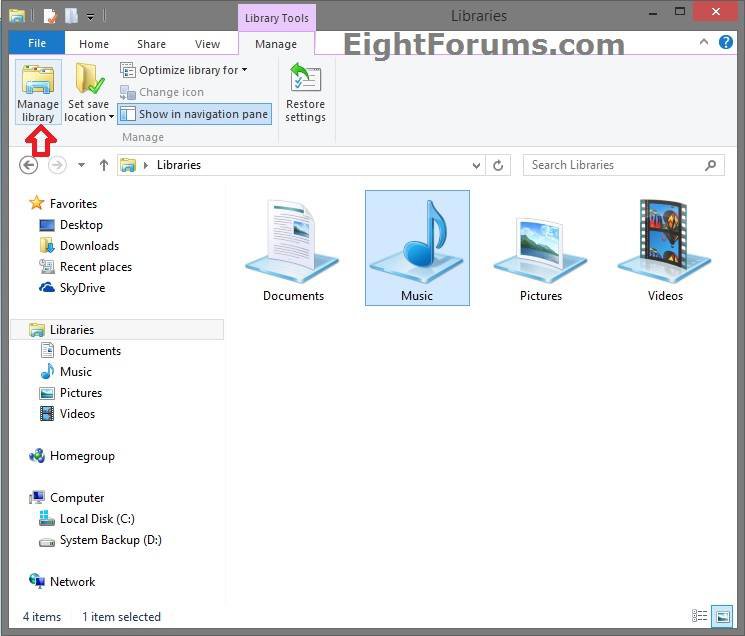The width and height of the screenshot is (745, 636).
Task: Select the Pictures library icon
Action: tap(541, 249)
